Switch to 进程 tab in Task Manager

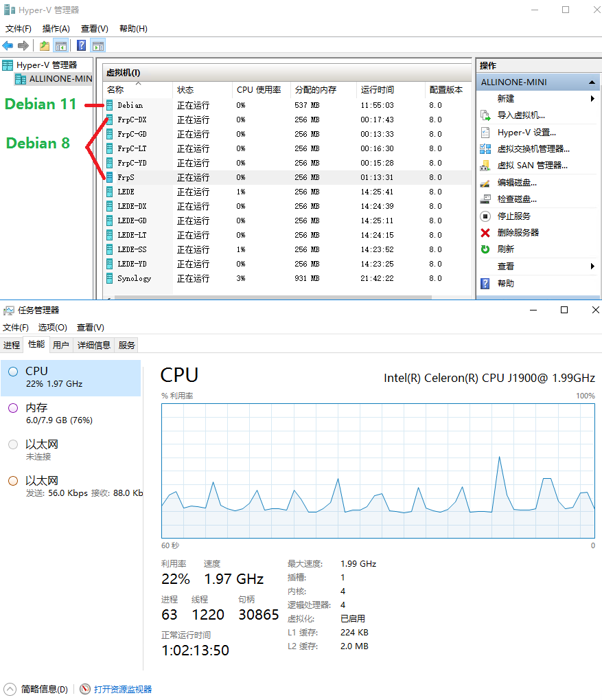[x=12, y=345]
